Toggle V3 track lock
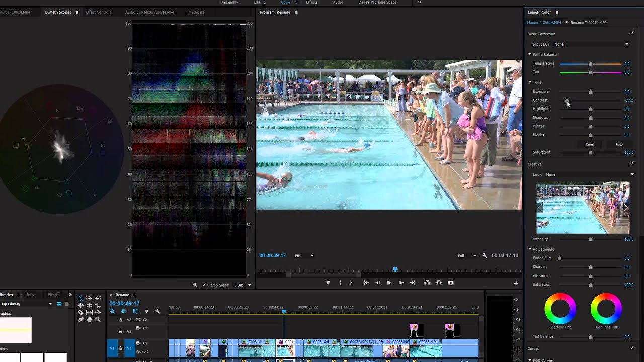The image size is (644, 362). tap(120, 320)
